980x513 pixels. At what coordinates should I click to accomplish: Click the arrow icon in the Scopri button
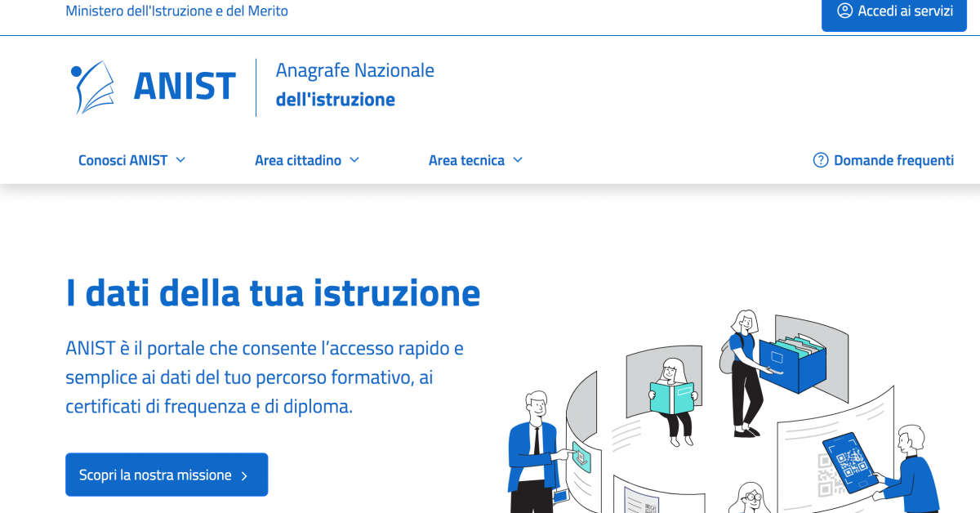[244, 475]
